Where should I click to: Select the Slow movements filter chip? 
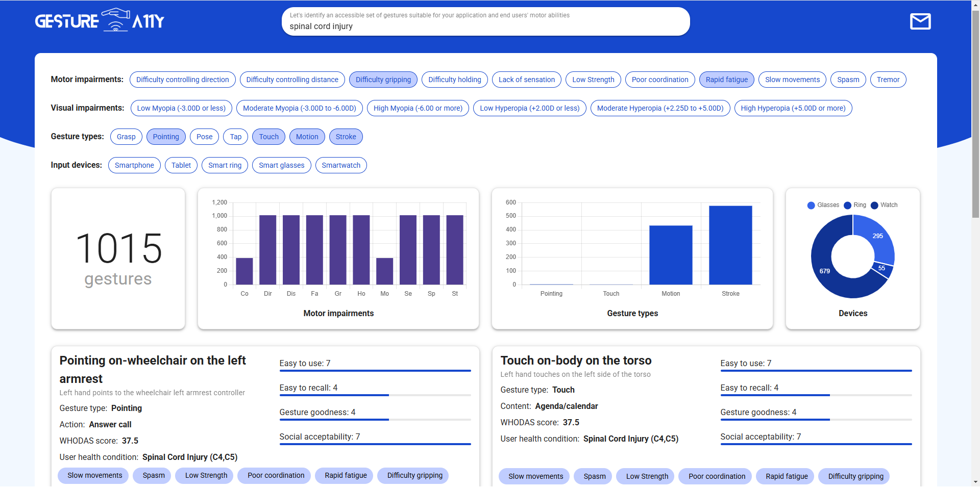click(792, 80)
